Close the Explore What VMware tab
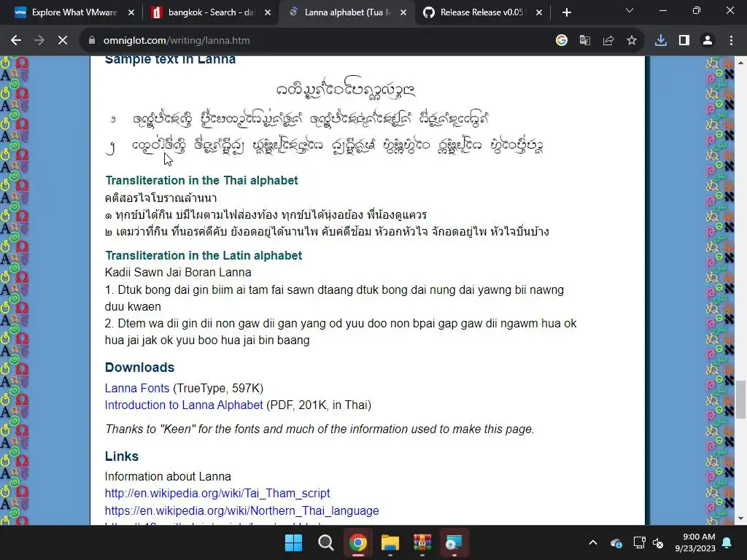Screen dimensions: 747x560 point(131,12)
